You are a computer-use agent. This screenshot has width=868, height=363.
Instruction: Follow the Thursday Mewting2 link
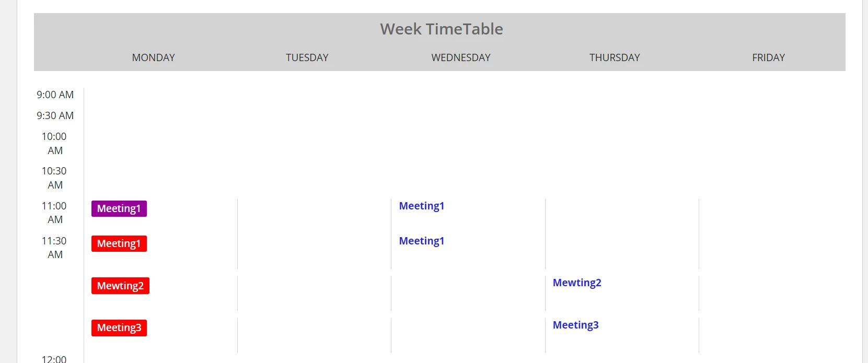coord(577,283)
